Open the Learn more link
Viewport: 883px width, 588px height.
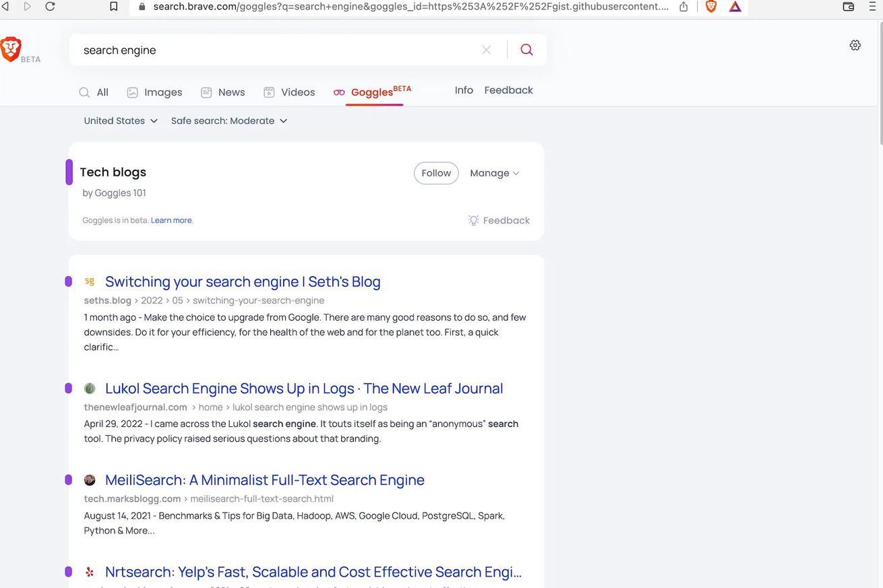pyautogui.click(x=171, y=220)
